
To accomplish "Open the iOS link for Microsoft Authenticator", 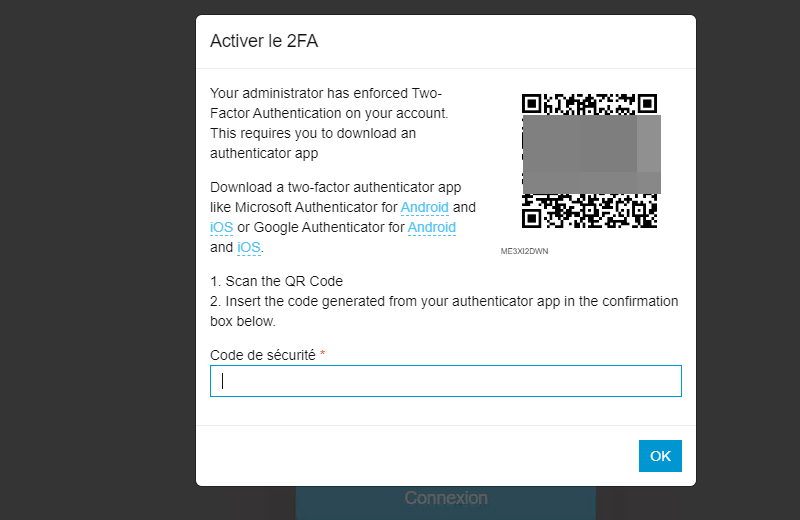I will pos(221,227).
